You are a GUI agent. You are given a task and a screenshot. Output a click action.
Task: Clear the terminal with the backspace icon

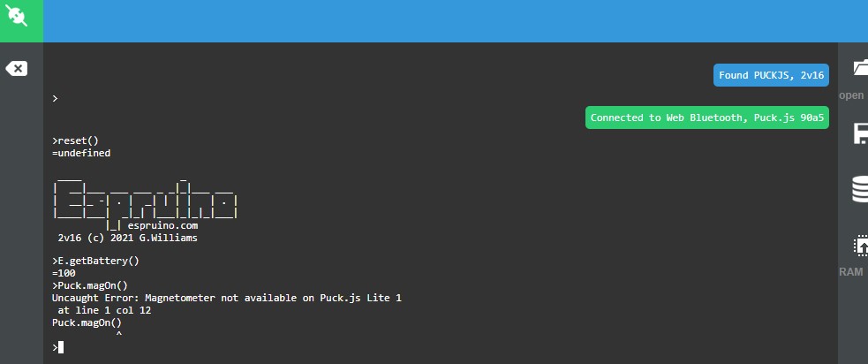[x=16, y=69]
